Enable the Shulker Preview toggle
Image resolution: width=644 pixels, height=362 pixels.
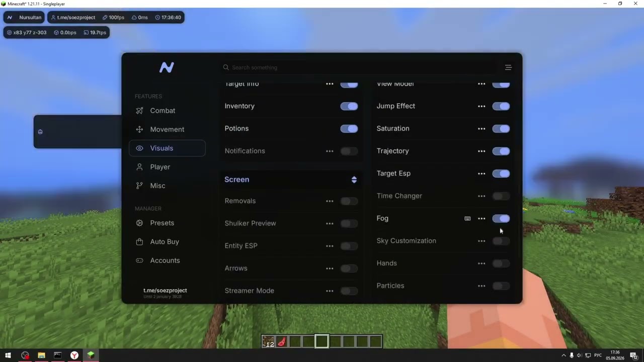pos(349,223)
